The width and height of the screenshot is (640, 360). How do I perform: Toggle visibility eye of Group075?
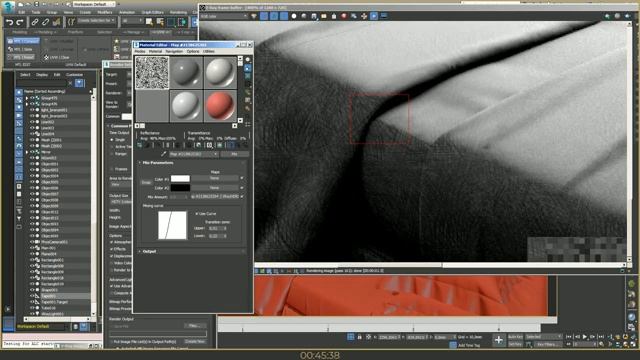click(32, 98)
